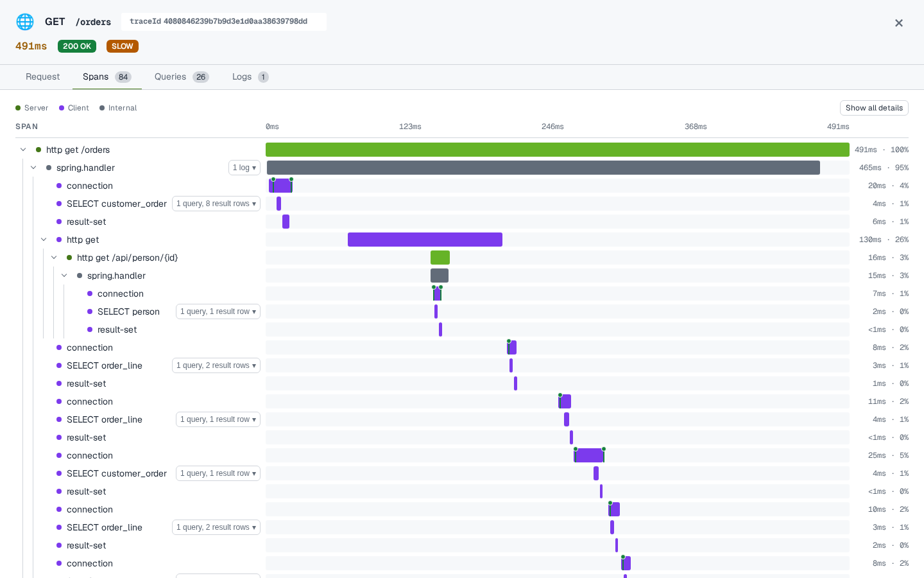The image size is (924, 578).
Task: Click the 246ms timeline axis label
Action: 552,127
